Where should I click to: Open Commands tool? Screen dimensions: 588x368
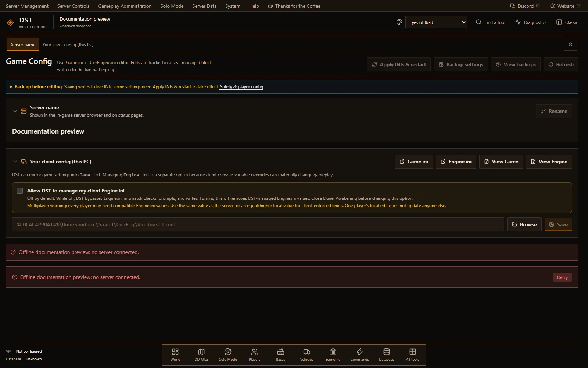pyautogui.click(x=359, y=355)
